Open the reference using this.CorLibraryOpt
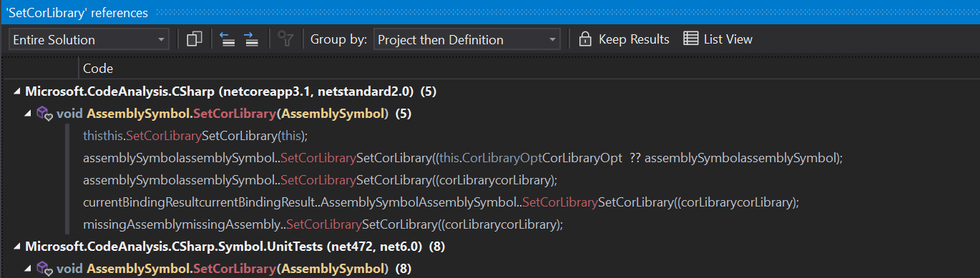This screenshot has width=980, height=278. tap(463, 158)
